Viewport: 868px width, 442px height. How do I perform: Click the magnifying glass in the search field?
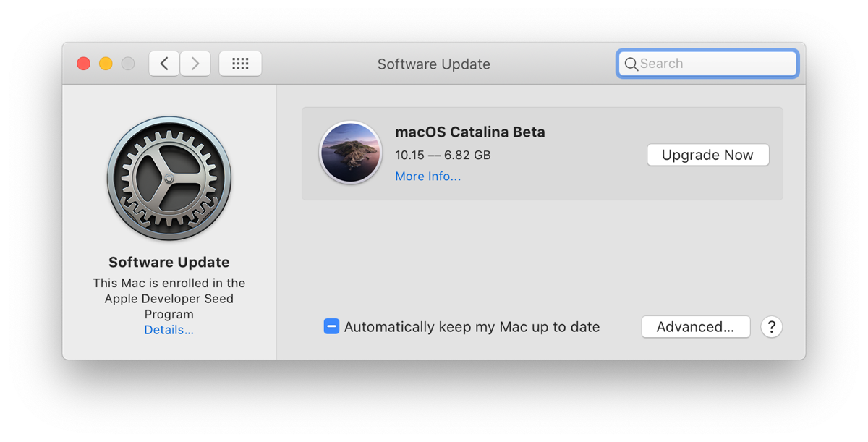(x=631, y=64)
